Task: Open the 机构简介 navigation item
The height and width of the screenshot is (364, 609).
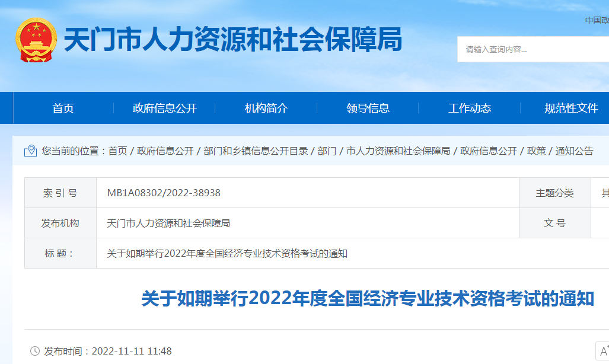Action: tap(266, 108)
